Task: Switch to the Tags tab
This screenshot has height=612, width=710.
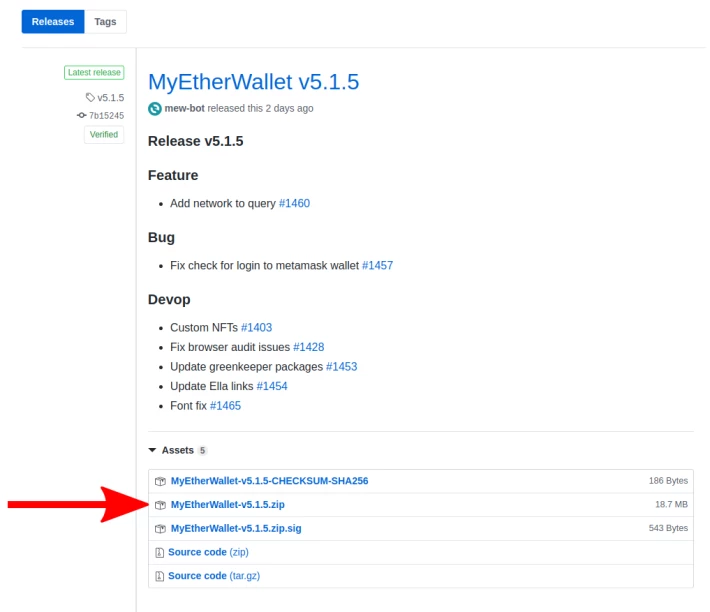Action: pyautogui.click(x=106, y=22)
